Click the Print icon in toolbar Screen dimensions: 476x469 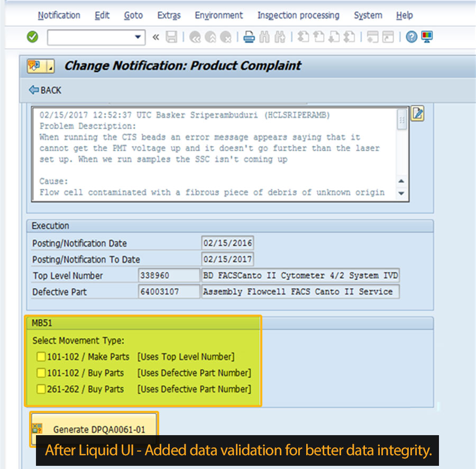point(249,37)
